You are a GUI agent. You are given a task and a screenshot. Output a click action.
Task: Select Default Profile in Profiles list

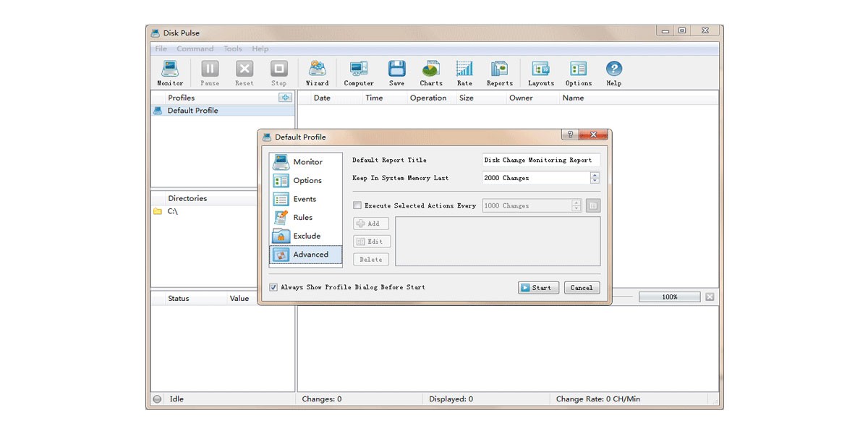(223, 111)
